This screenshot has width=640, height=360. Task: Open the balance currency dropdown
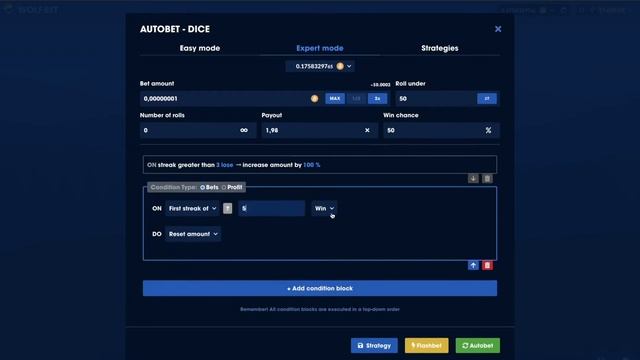tap(320, 66)
